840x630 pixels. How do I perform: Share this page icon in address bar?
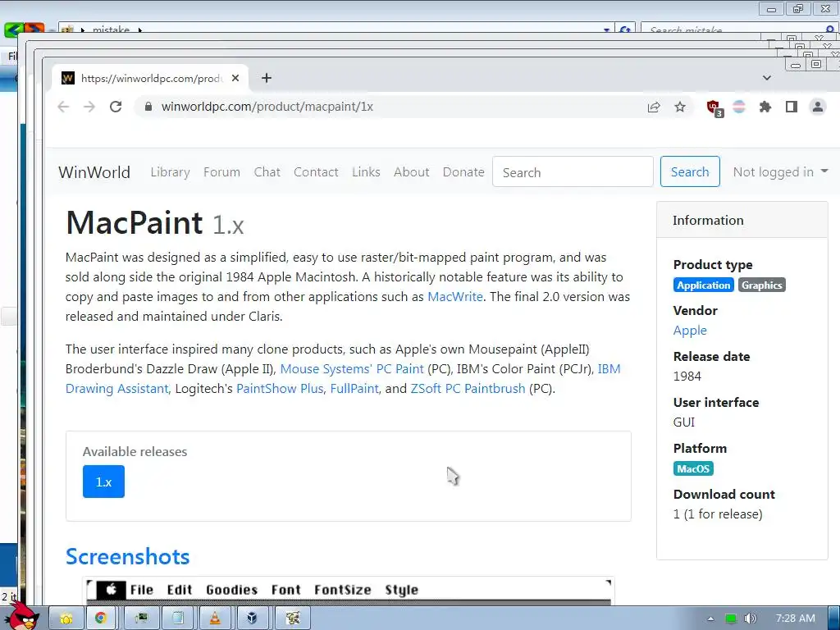654,107
